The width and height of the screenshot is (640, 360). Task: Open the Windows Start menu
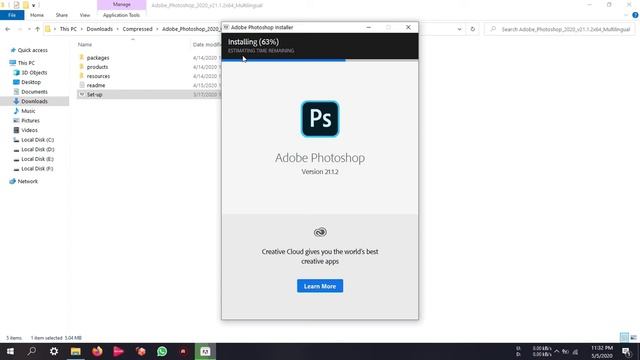click(x=10, y=351)
